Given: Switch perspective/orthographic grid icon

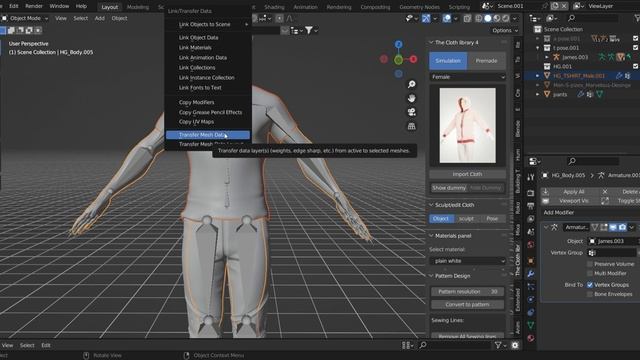Looking at the screenshot, I should point(411,126).
